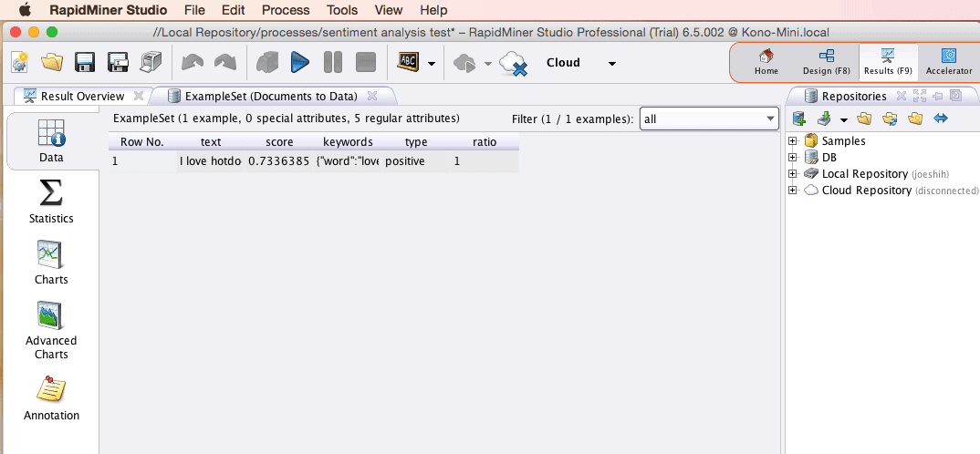Click the ABC blackboard icon
The image size is (980, 454).
pyautogui.click(x=408, y=63)
